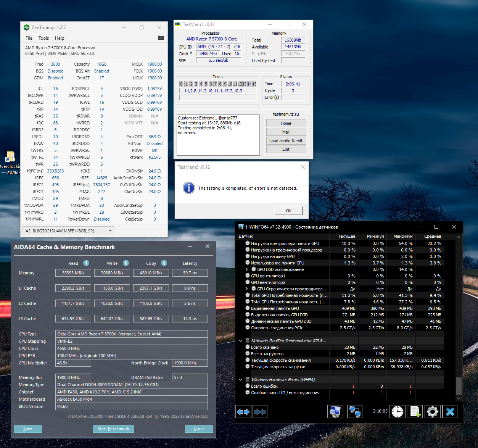Image resolution: width=478 pixels, height=448 pixels.
Task: Click the scroll-down arrow in HWiNFO sensor list
Action: click(459, 398)
